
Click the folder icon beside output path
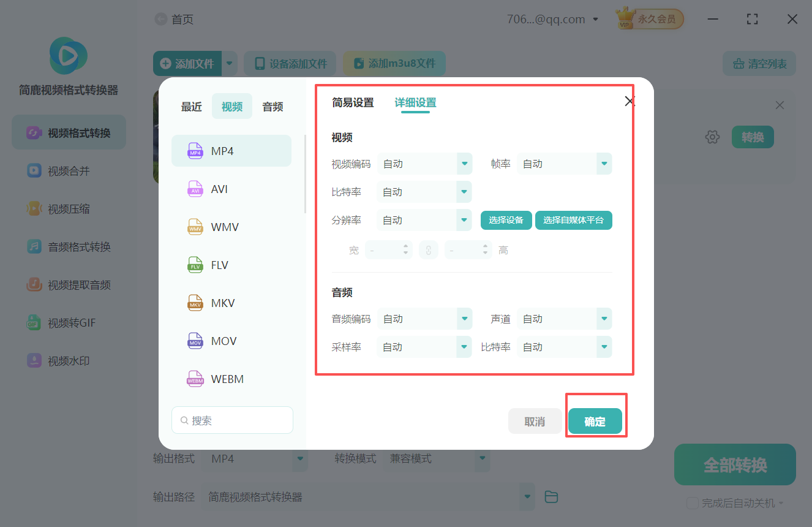[x=551, y=496]
